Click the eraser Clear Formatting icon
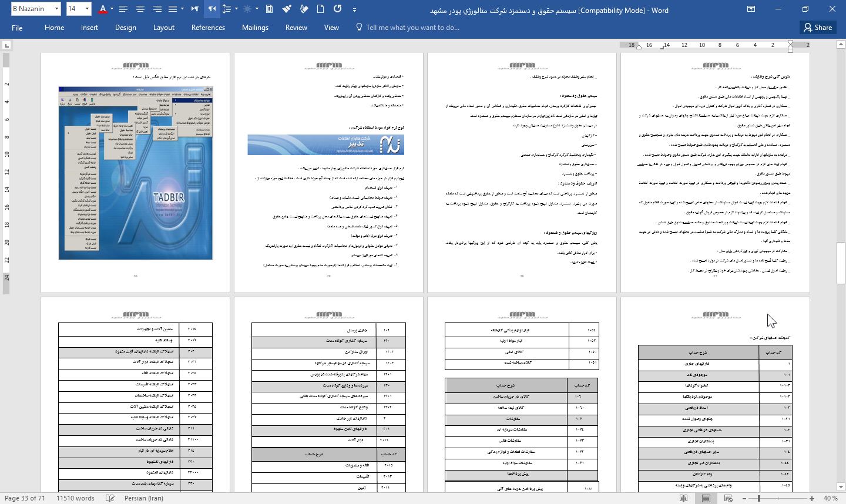This screenshot has height=504, width=846. tap(304, 9)
